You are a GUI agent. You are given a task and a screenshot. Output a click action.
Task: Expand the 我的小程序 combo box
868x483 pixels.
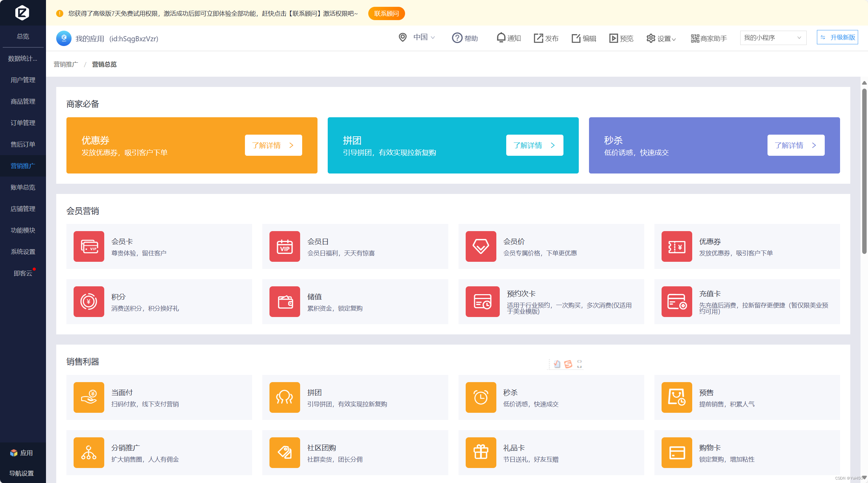point(773,38)
